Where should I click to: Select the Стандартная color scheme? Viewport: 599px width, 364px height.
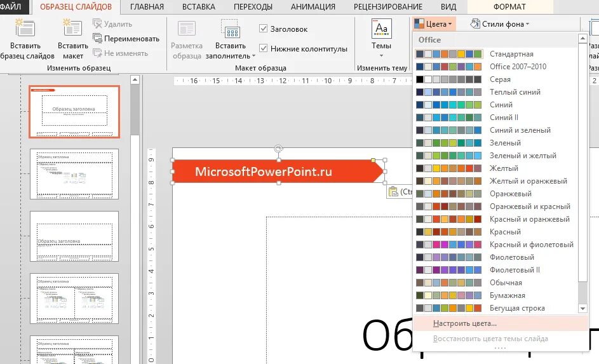click(x=496, y=54)
